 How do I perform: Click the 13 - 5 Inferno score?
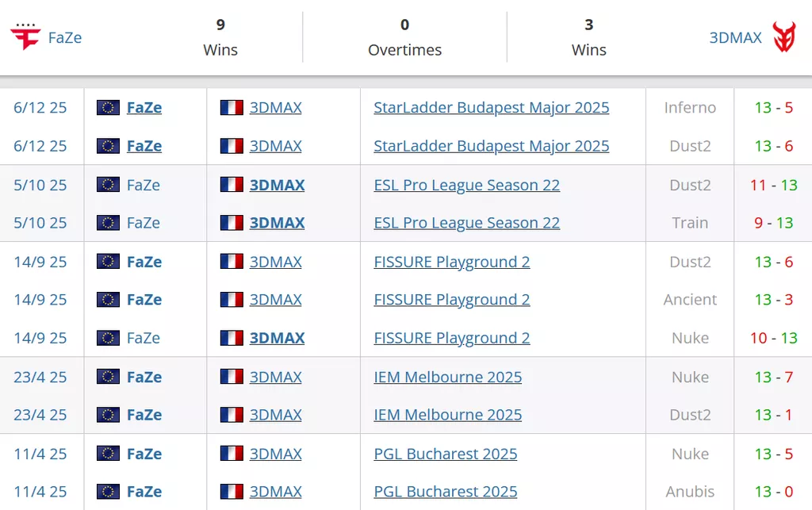[x=773, y=108]
